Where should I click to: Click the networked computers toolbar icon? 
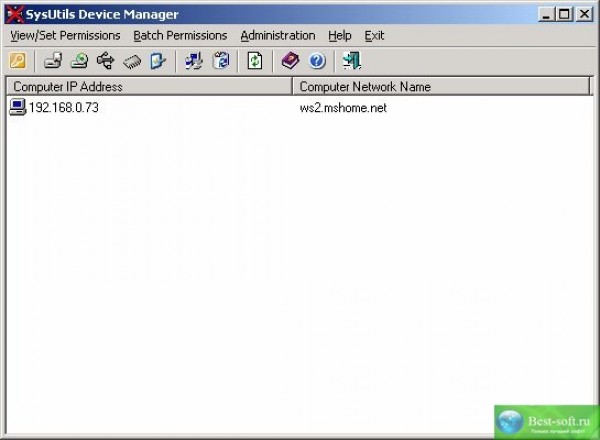point(194,61)
